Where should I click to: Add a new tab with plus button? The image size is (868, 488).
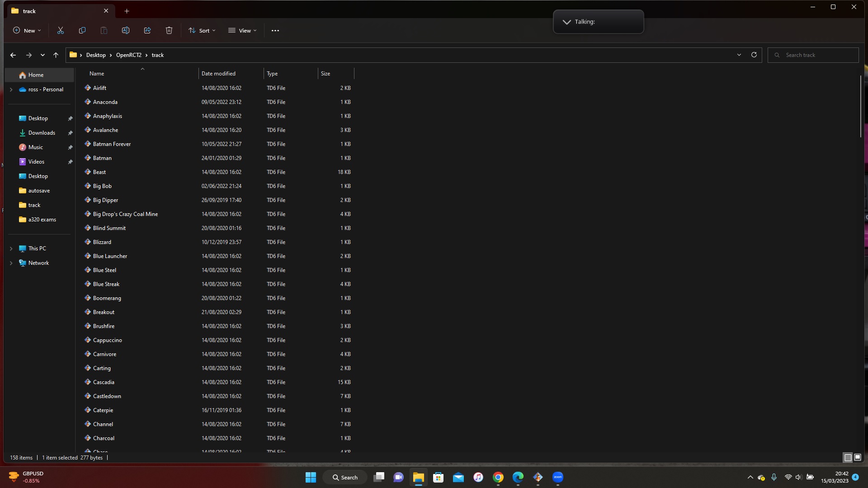pyautogui.click(x=127, y=11)
